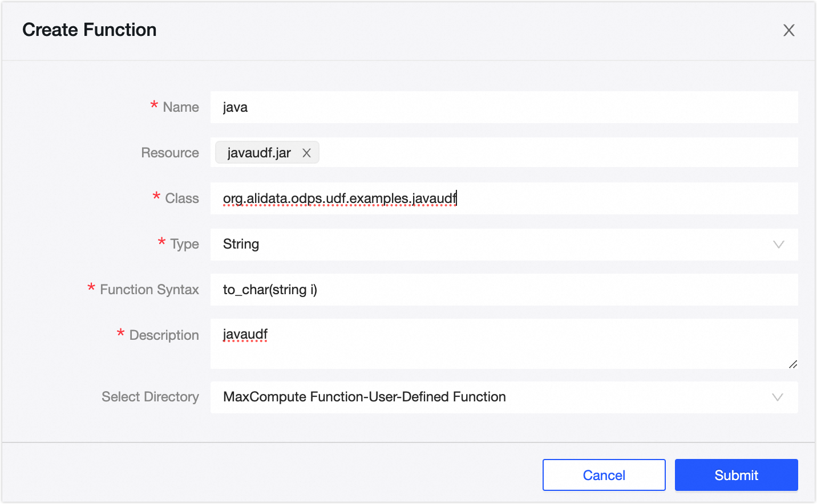
Task: Click the Type dropdown chevron arrow
Action: pyautogui.click(x=778, y=245)
